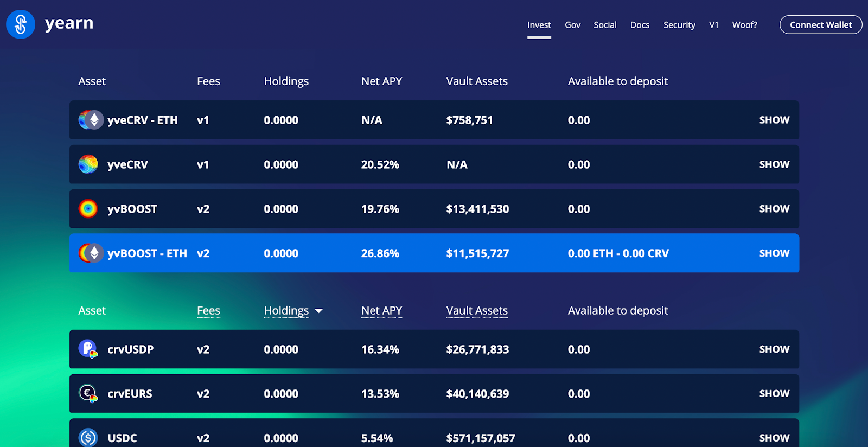Click the upper table Asset header
Screen dimensions: 868x447
[x=92, y=81]
